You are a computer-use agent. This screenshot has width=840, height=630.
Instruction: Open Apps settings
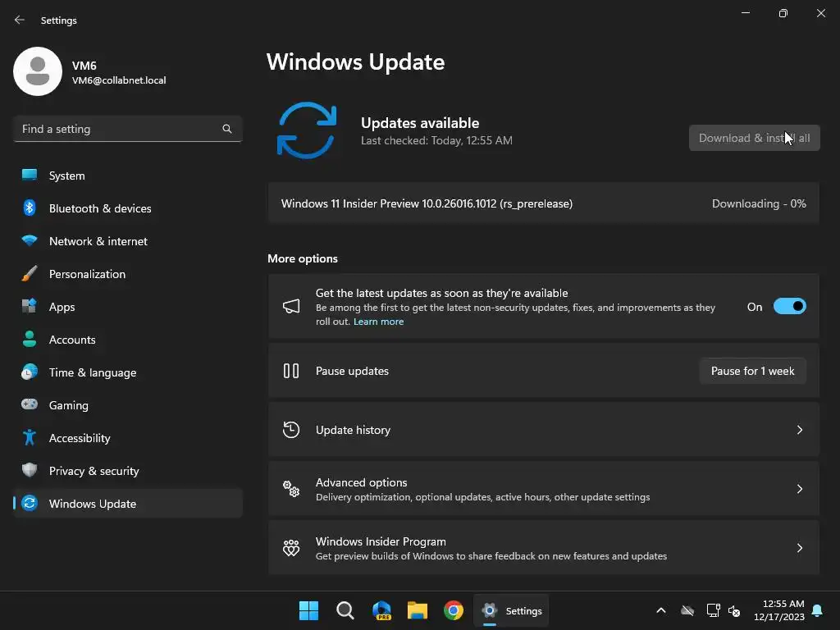coord(127,307)
